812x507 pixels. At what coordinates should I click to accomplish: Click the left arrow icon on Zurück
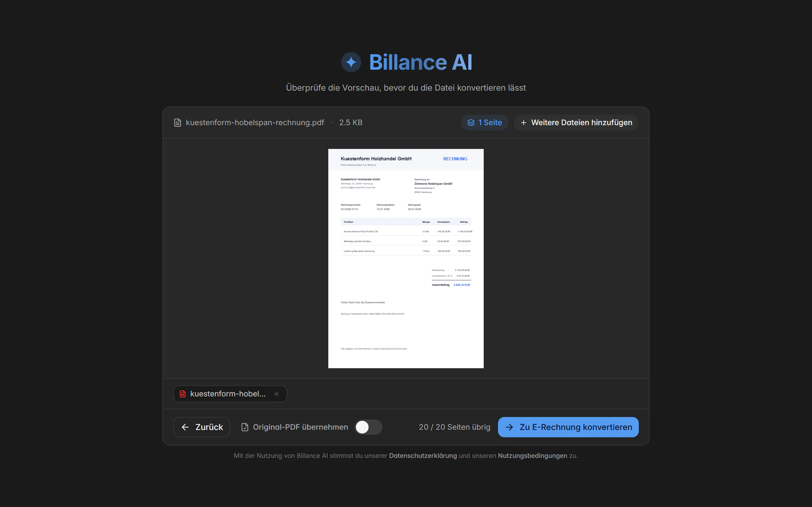click(x=185, y=427)
